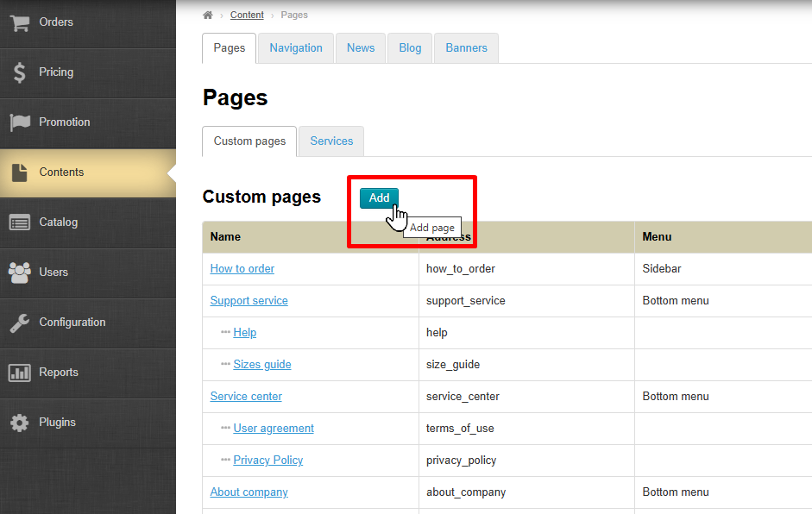Open the Privacy Policy page link
The width and height of the screenshot is (812, 514).
click(268, 461)
